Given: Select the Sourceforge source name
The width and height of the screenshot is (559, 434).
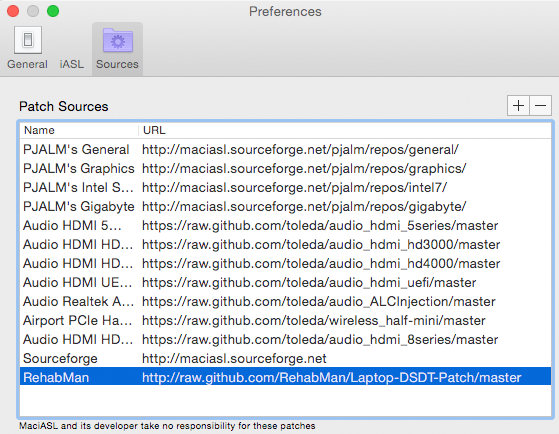Looking at the screenshot, I should (60, 358).
